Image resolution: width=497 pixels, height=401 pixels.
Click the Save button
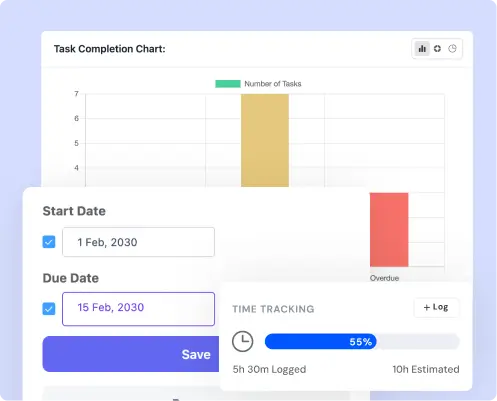[x=131, y=354]
